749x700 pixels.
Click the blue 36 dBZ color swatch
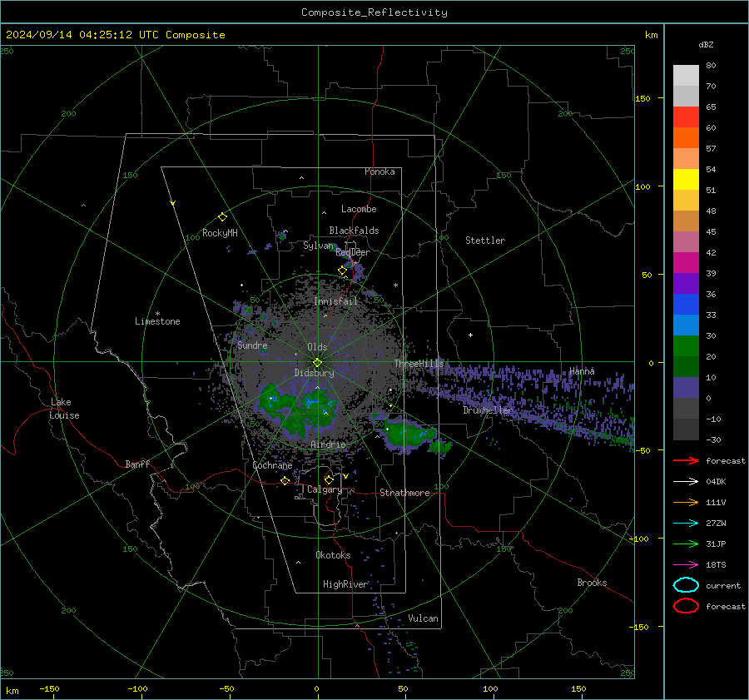(x=686, y=305)
